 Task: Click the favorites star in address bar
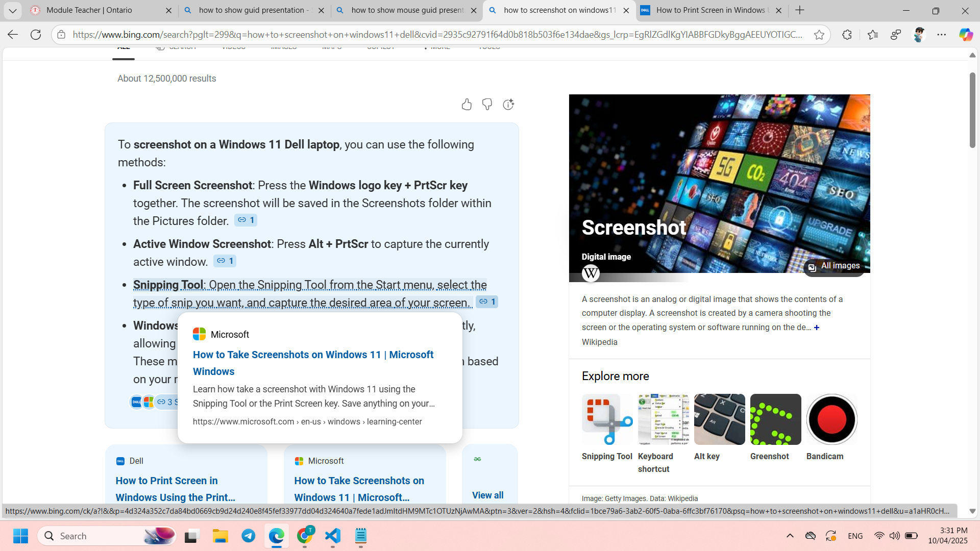(819, 35)
